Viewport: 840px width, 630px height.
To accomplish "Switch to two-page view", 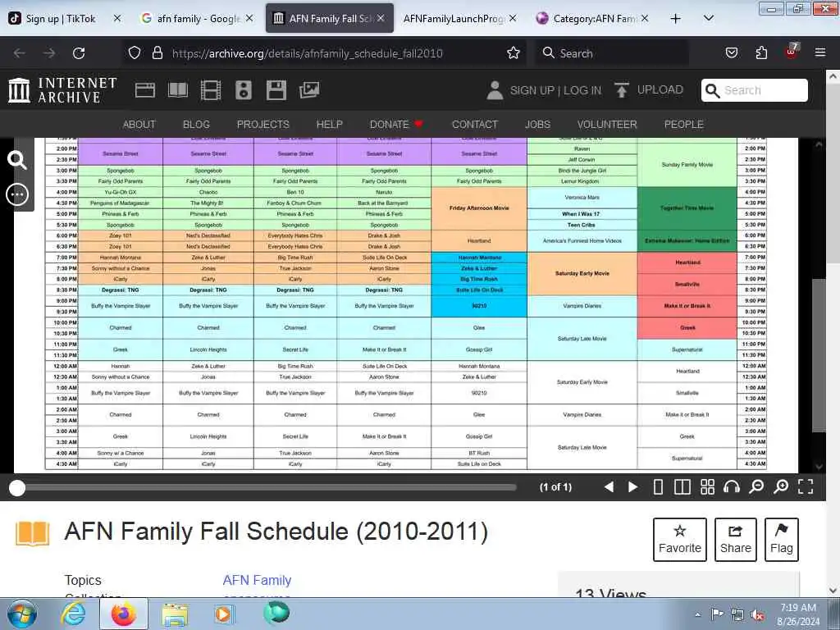I will click(x=682, y=487).
